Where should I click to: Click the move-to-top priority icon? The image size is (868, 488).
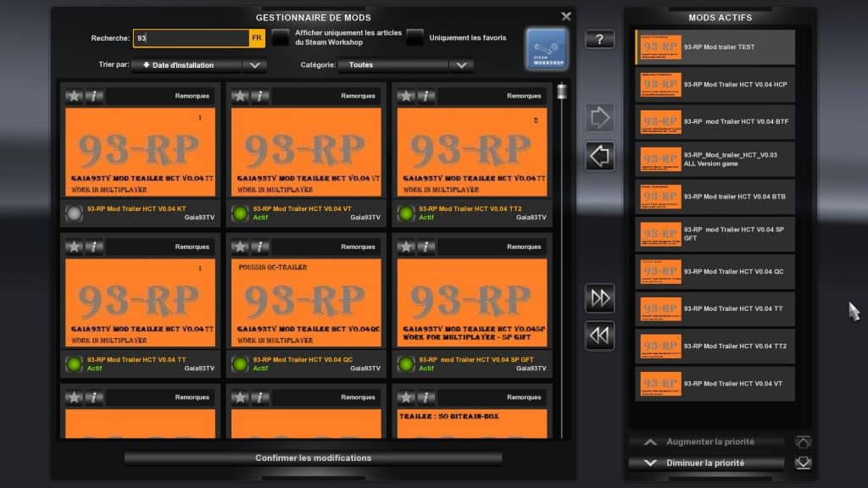pyautogui.click(x=804, y=441)
